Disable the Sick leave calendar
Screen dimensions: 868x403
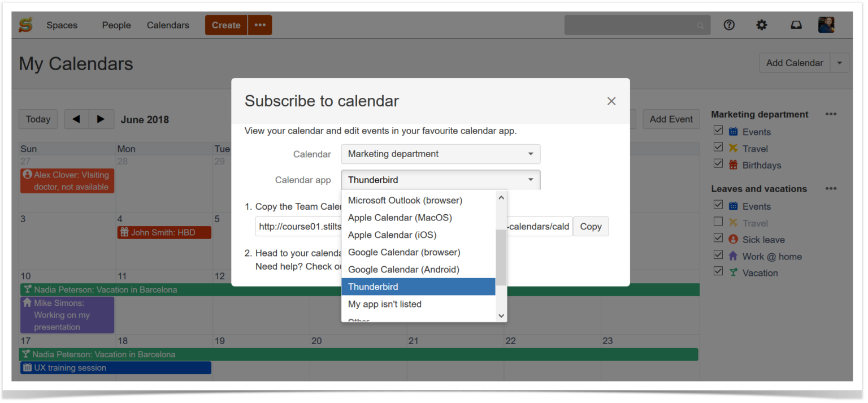click(x=718, y=238)
